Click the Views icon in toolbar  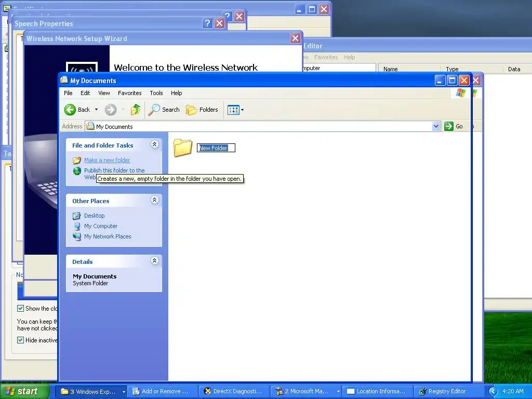point(233,110)
